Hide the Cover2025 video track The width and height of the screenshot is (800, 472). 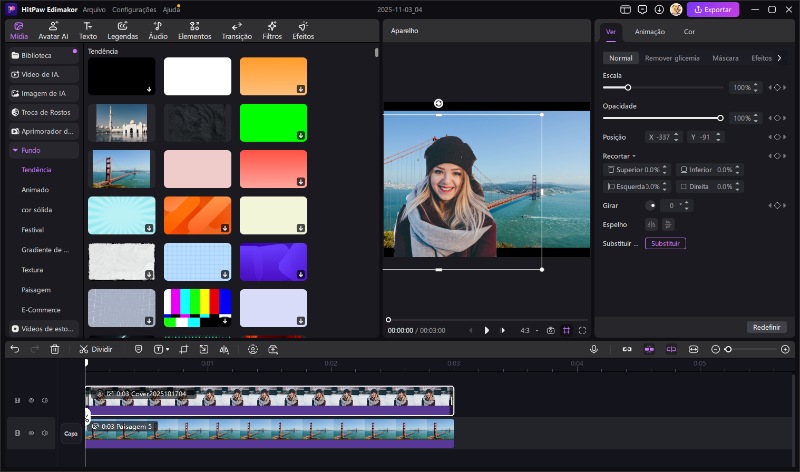tap(32, 401)
